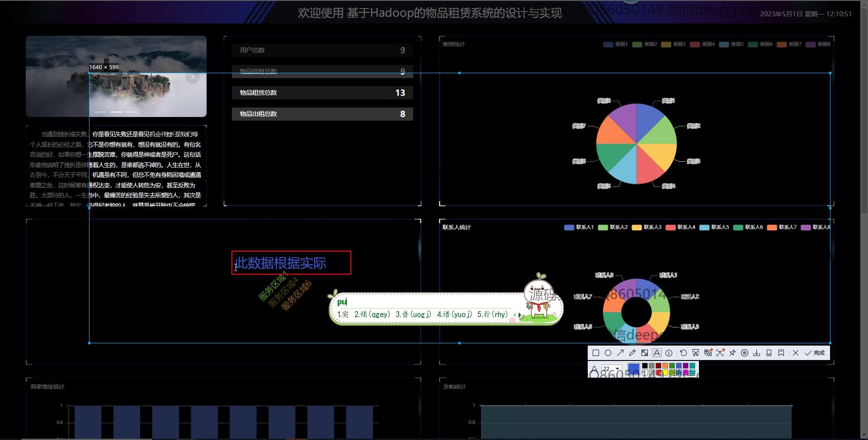Select the pencil drawing tool

632,353
